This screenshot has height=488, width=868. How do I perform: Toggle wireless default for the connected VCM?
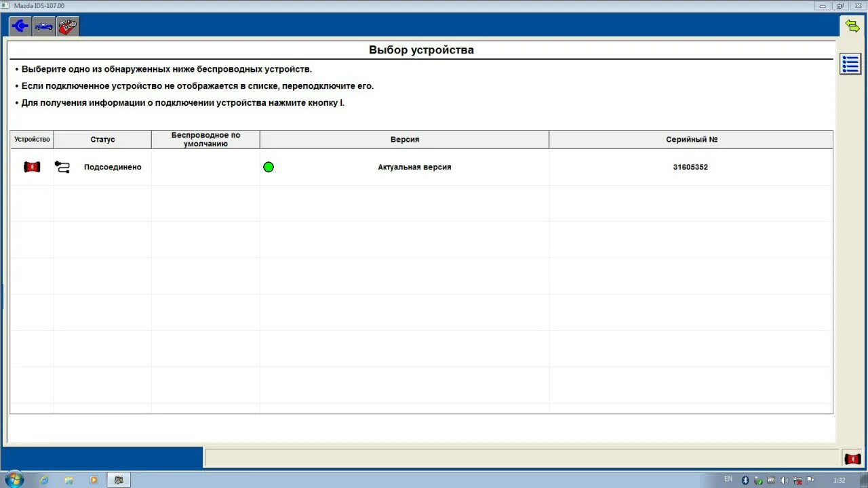[x=205, y=167]
